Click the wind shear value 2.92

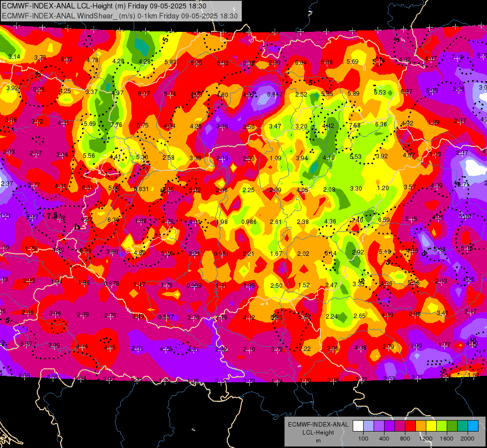point(358,252)
